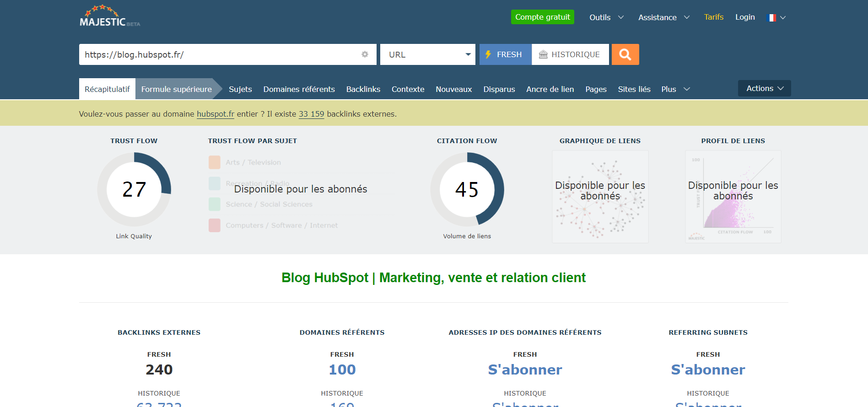Click the Citation Flow 45 gauge
868x407 pixels.
[x=467, y=189]
